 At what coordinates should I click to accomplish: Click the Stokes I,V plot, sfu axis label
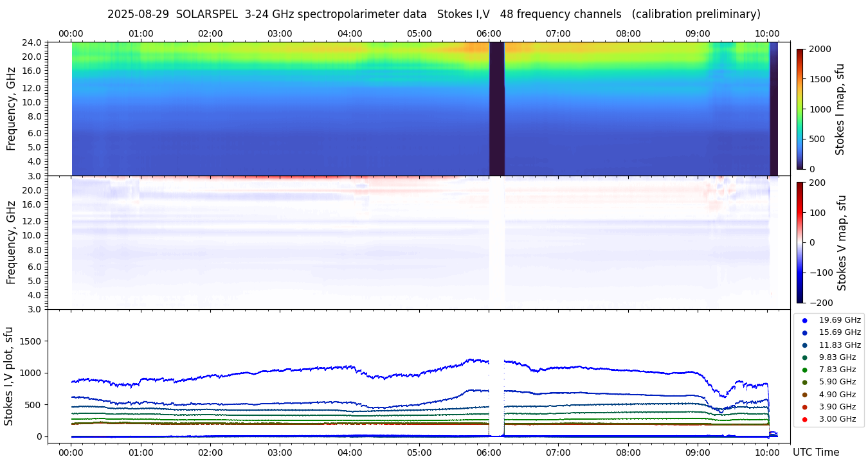coord(9,376)
